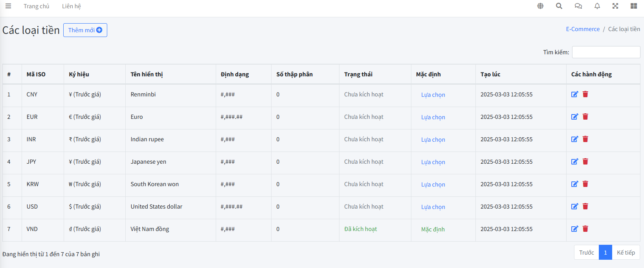Edit the USD currency row
The width and height of the screenshot is (644, 268).
click(574, 206)
